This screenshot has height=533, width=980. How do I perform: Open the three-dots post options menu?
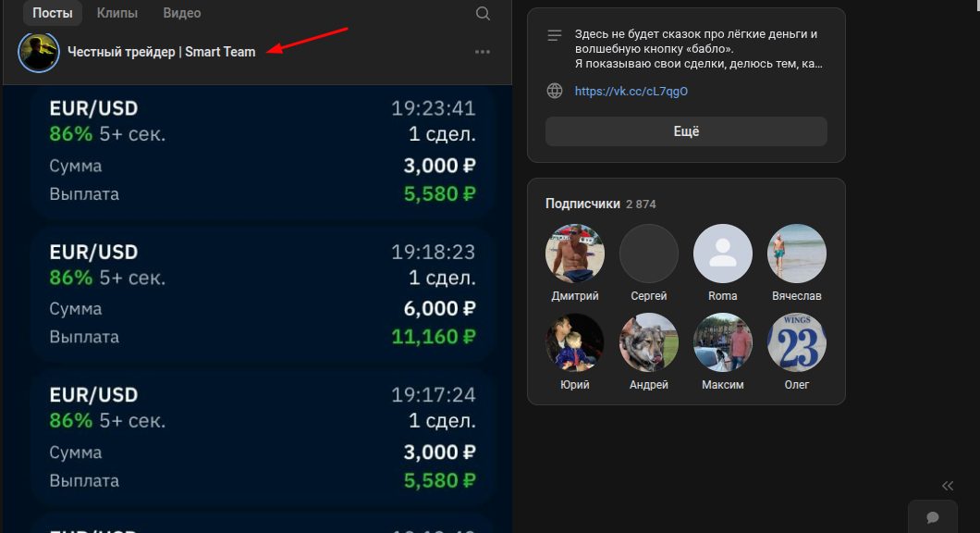[x=483, y=52]
